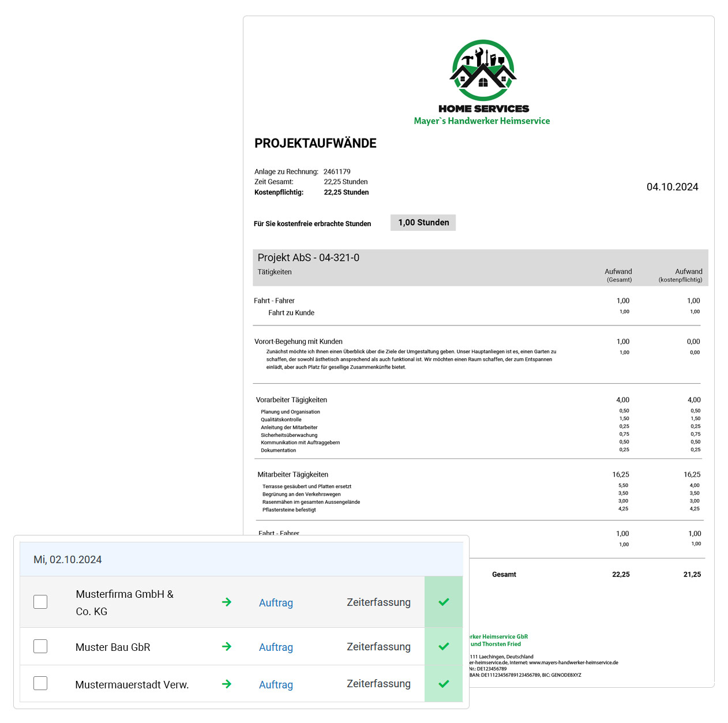Open the Auftrag link for Mustermauerstadt Verw.
The height and width of the screenshot is (723, 728).
pos(276,684)
